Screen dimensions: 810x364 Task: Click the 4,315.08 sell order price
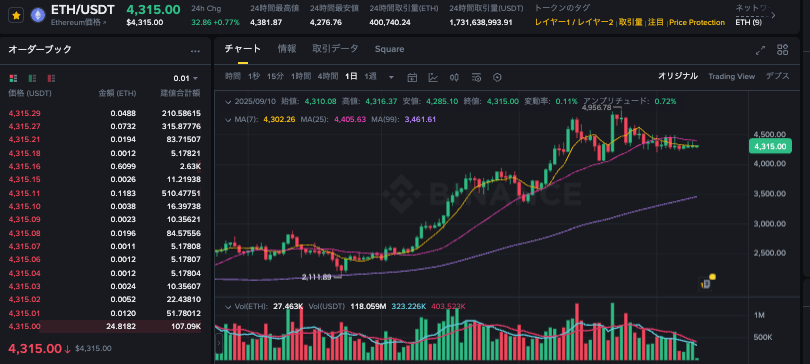click(24, 233)
